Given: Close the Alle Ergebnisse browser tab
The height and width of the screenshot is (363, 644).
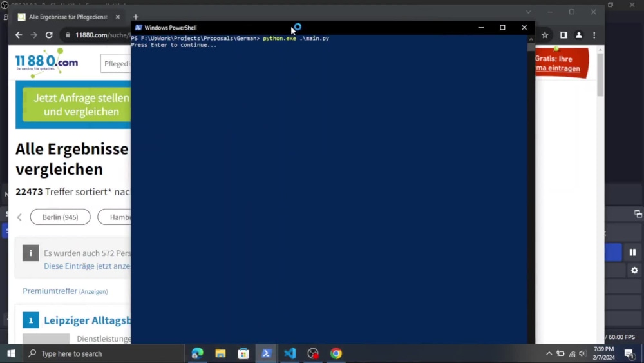Looking at the screenshot, I should [x=118, y=17].
